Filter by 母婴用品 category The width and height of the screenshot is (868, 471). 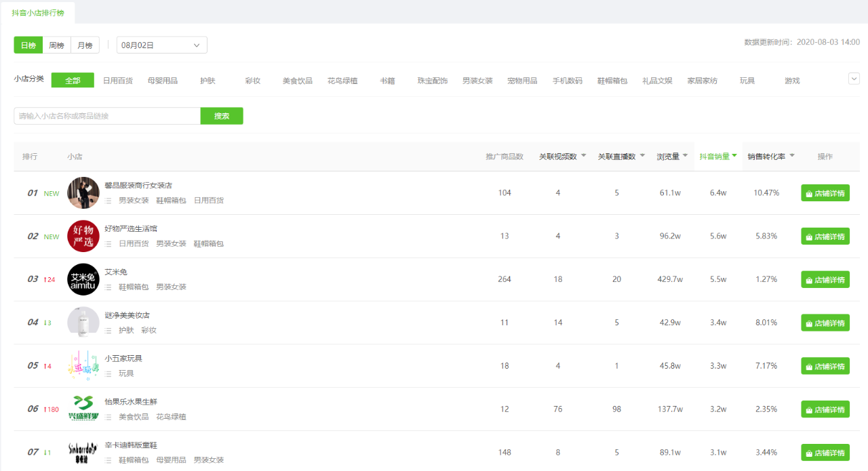pyautogui.click(x=163, y=81)
